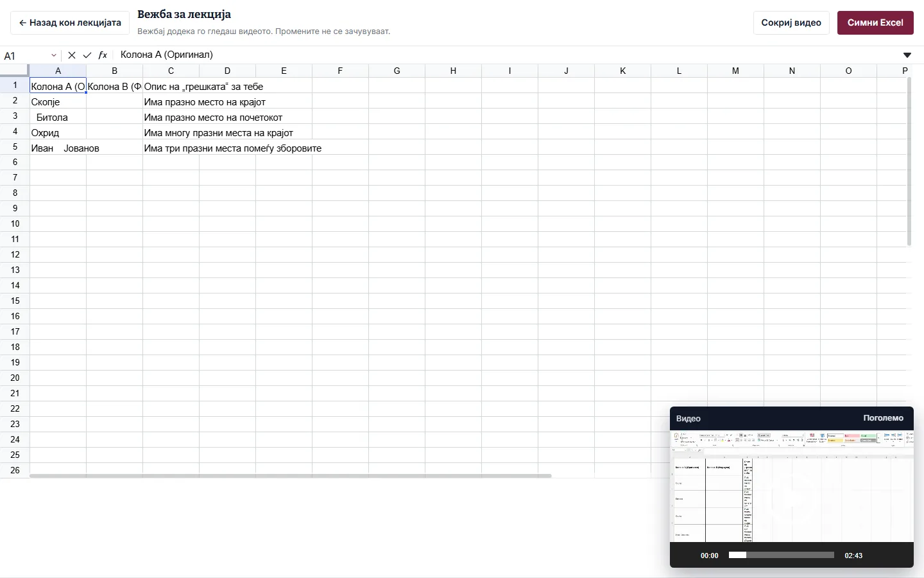Download the file with 'Симни Excel'
Screen dimensions: 924x578
point(875,22)
